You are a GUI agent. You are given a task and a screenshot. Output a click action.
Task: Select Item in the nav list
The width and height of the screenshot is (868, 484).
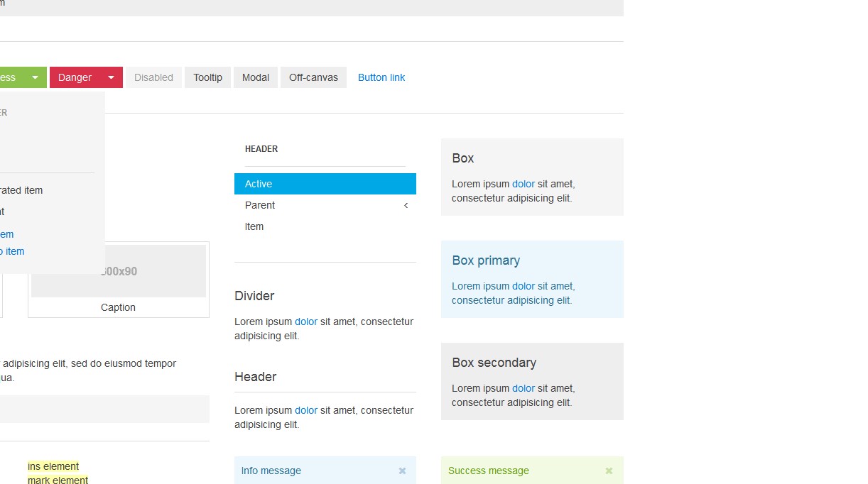[254, 226]
